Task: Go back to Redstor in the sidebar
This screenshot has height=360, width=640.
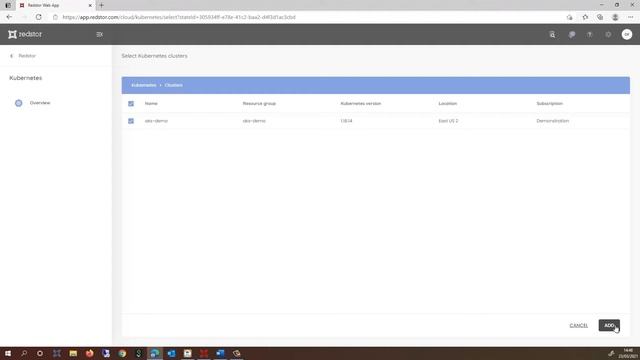Action: 23,56
